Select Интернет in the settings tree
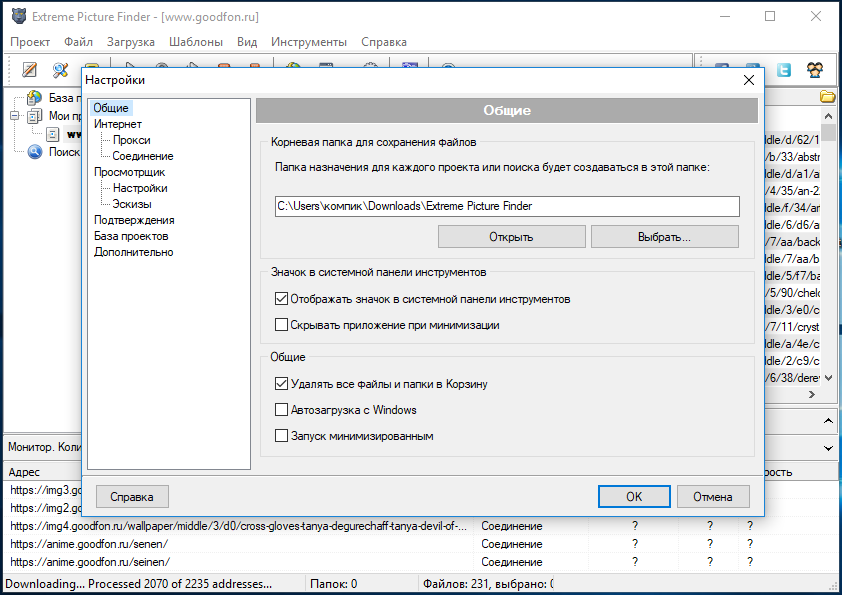 [x=118, y=124]
